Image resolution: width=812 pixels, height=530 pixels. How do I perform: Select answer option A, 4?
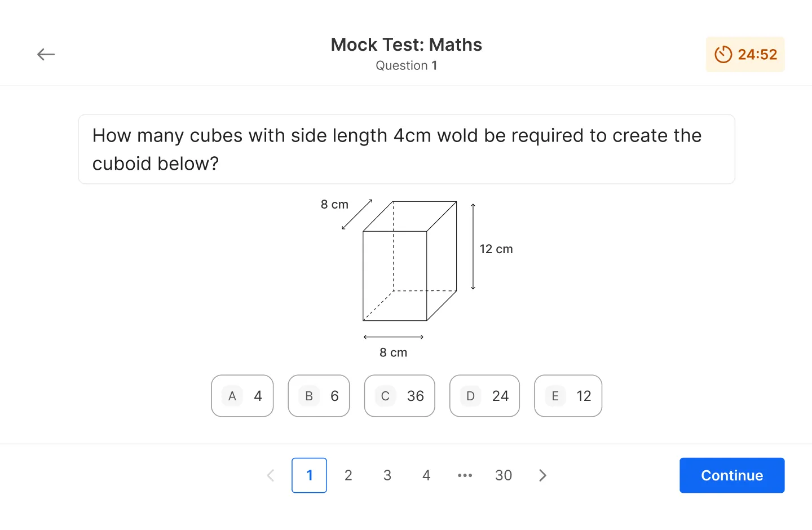(242, 396)
